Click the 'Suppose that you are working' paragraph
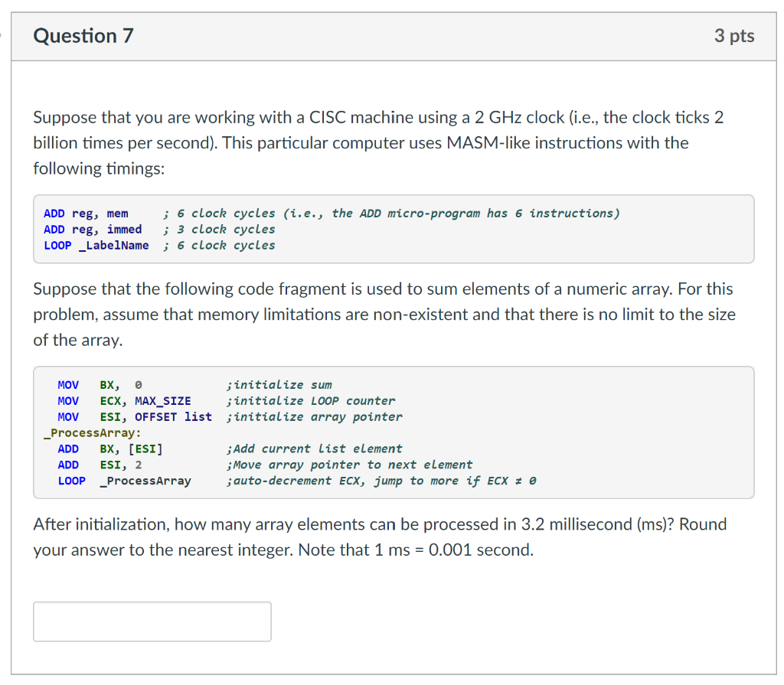Viewport: 784px width, 685px height. point(378,143)
